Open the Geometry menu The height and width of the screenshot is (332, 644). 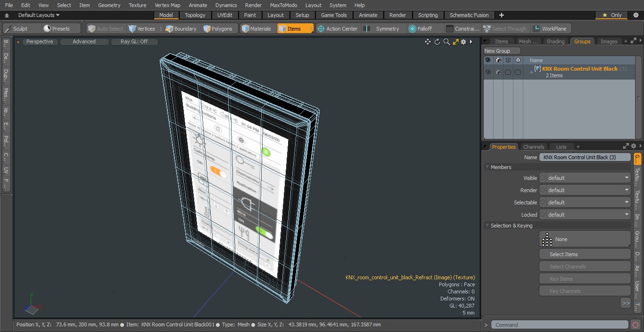click(109, 5)
